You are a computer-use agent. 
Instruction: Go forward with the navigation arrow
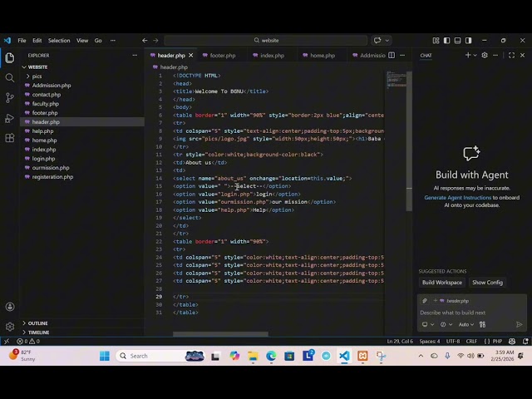[x=155, y=41]
